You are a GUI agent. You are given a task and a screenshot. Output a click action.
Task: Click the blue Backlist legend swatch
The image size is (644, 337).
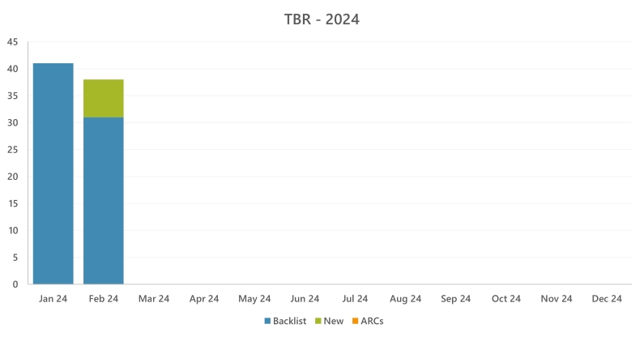267,322
